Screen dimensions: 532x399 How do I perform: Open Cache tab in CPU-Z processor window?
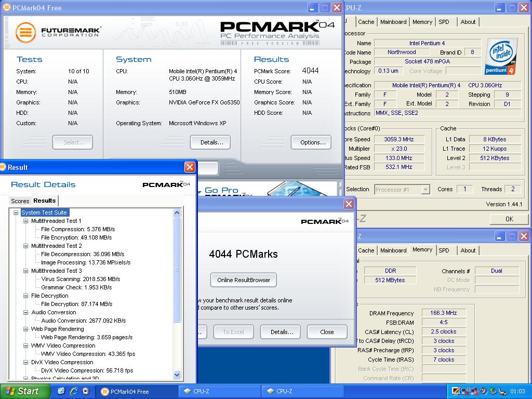pyautogui.click(x=366, y=22)
